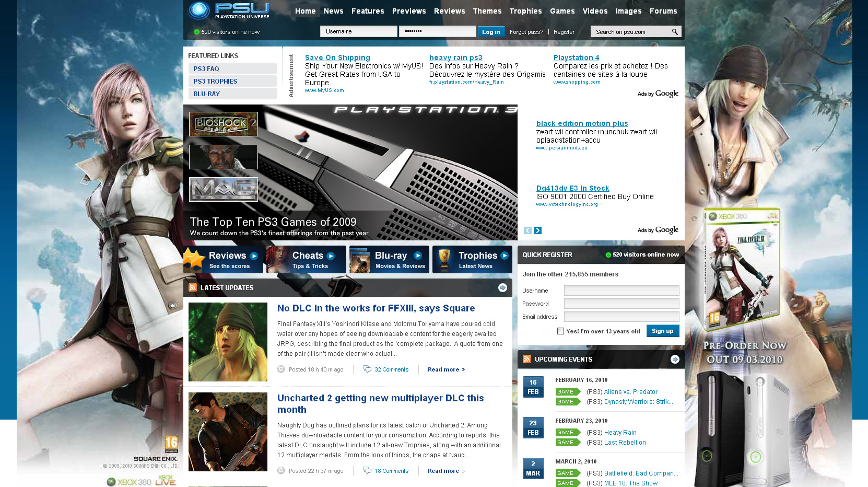Screen dimensions: 868x487
Task: Open the Home menu item
Action: click(x=306, y=11)
